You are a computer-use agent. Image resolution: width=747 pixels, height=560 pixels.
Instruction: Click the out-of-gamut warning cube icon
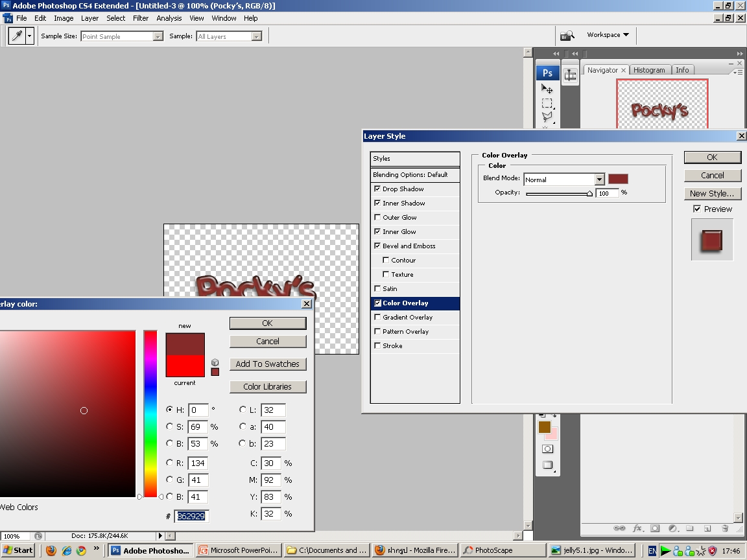coord(215,362)
